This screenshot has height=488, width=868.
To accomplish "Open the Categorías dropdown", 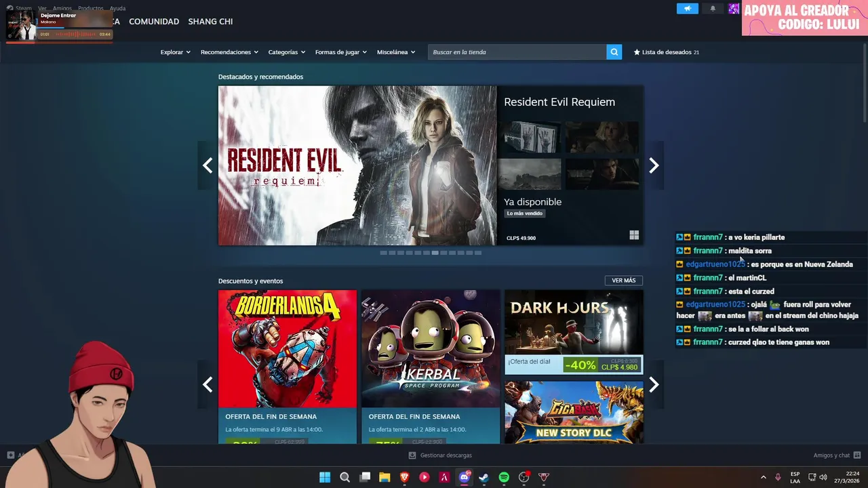I will [x=286, y=52].
